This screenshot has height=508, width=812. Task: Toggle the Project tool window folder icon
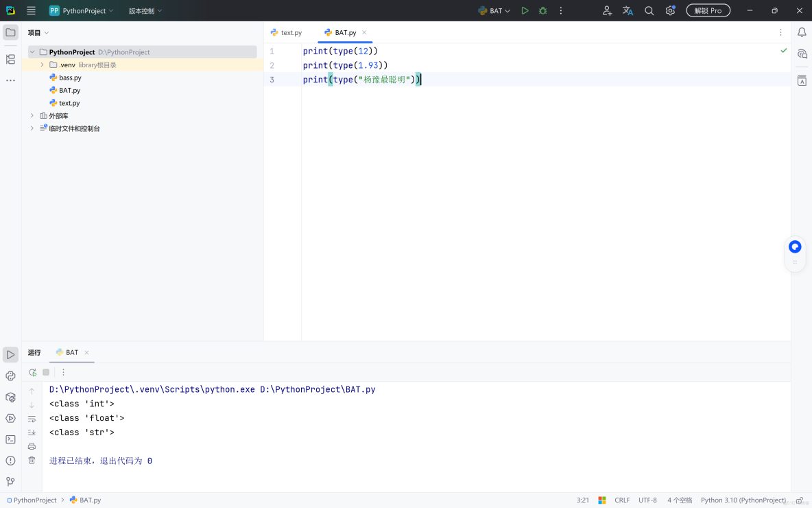pyautogui.click(x=10, y=32)
